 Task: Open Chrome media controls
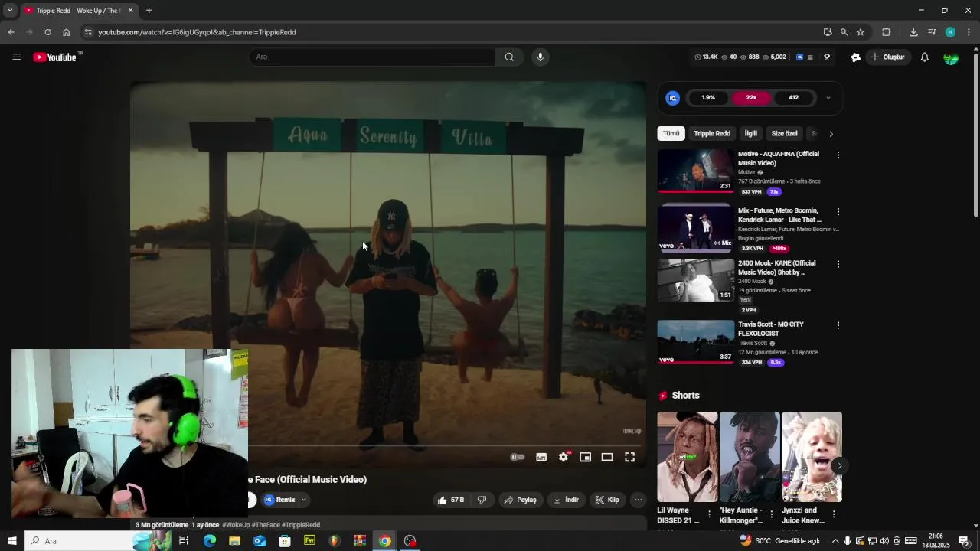tap(932, 32)
